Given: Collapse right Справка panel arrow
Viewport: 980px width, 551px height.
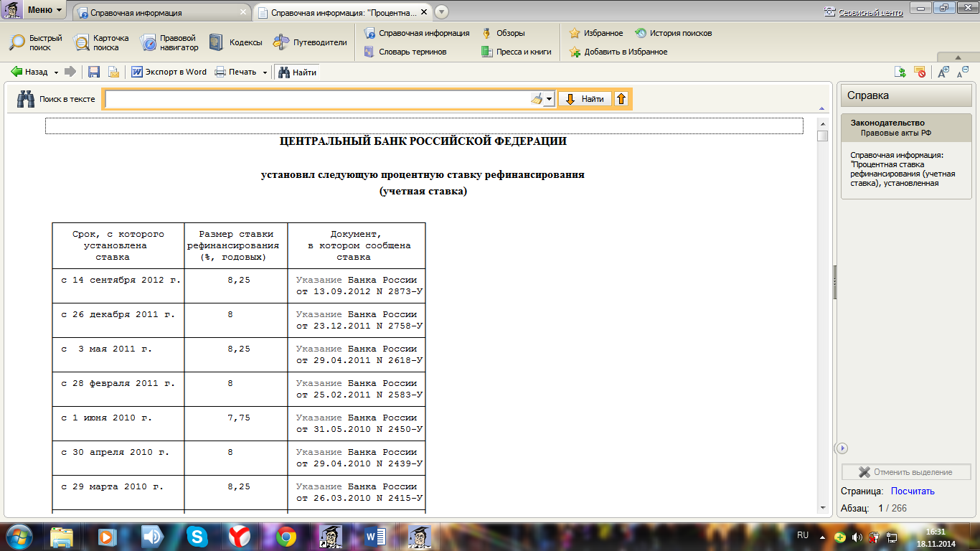Looking at the screenshot, I should (842, 448).
